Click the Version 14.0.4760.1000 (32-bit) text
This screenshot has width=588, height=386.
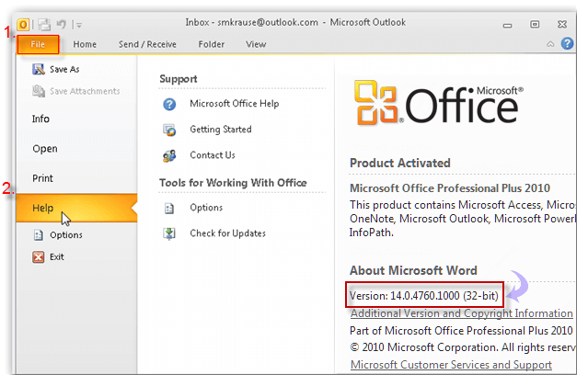(x=424, y=296)
